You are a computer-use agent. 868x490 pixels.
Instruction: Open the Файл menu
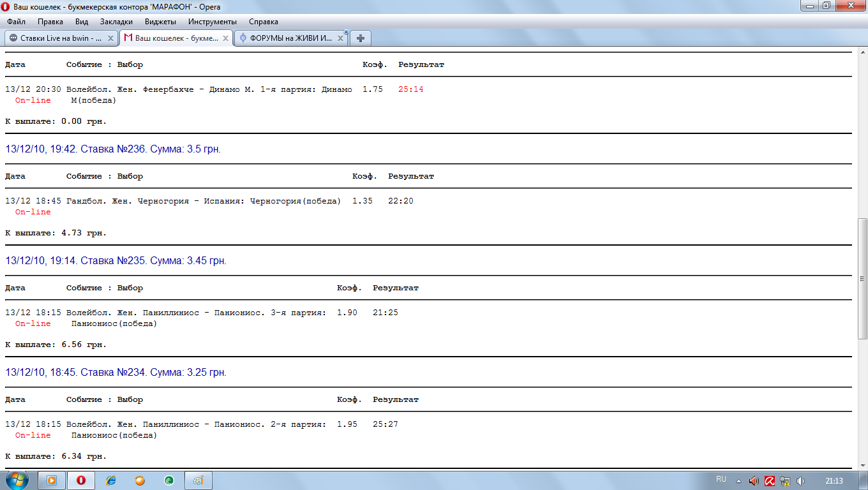pos(16,22)
